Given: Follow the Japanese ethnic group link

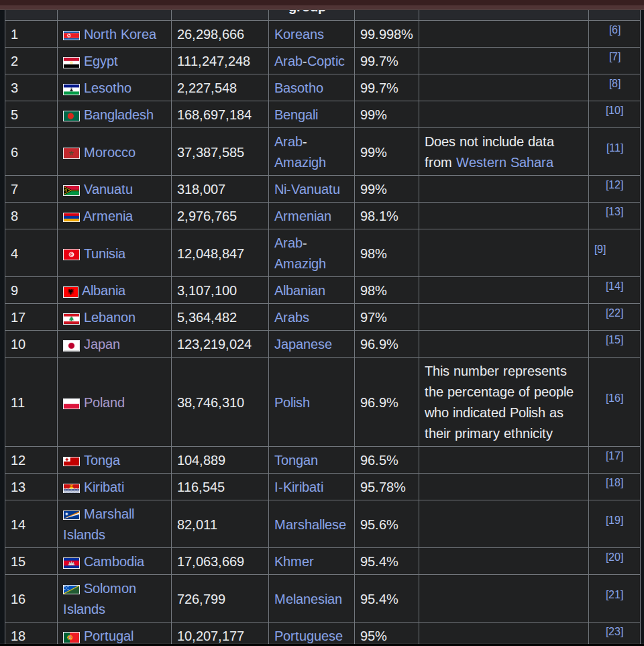Looking at the screenshot, I should [x=303, y=344].
